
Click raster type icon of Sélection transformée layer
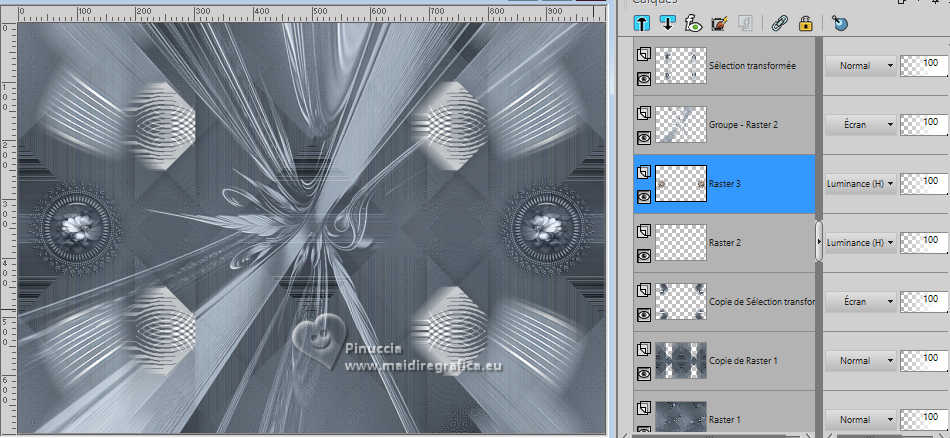(644, 55)
